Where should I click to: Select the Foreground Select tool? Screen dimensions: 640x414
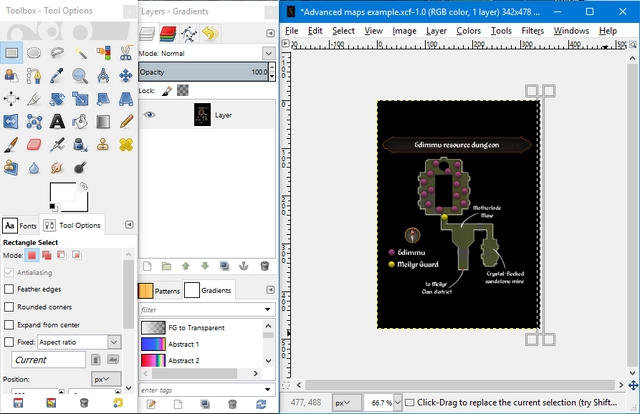pyautogui.click(x=11, y=76)
